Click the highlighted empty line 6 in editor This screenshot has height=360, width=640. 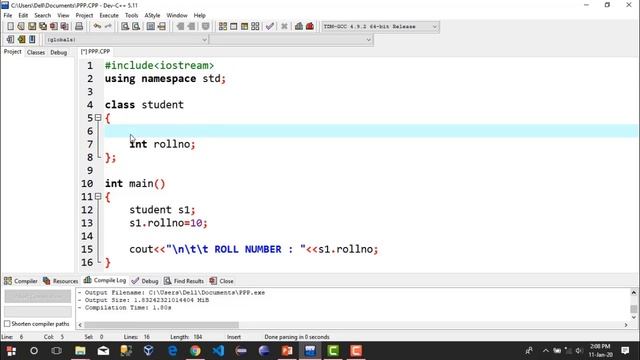pyautogui.click(x=371, y=131)
